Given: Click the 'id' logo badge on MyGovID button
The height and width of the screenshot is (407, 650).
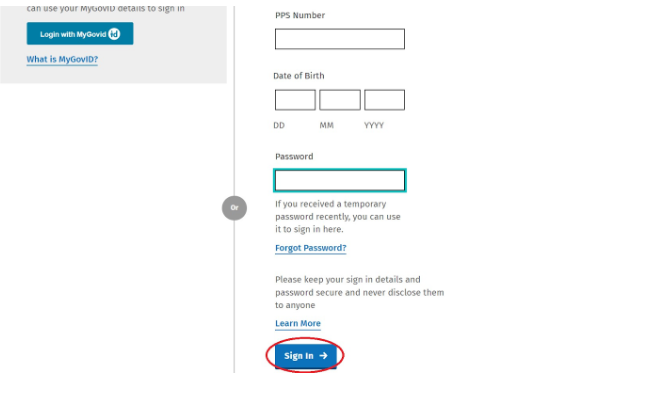Looking at the screenshot, I should (x=114, y=34).
